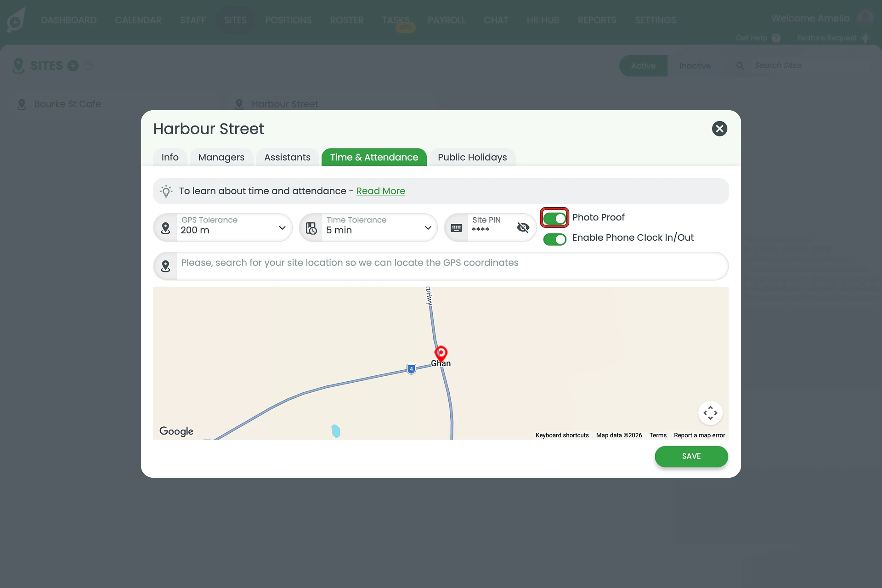The width and height of the screenshot is (882, 588).
Task: Open the SETTINGS menu
Action: (x=656, y=20)
